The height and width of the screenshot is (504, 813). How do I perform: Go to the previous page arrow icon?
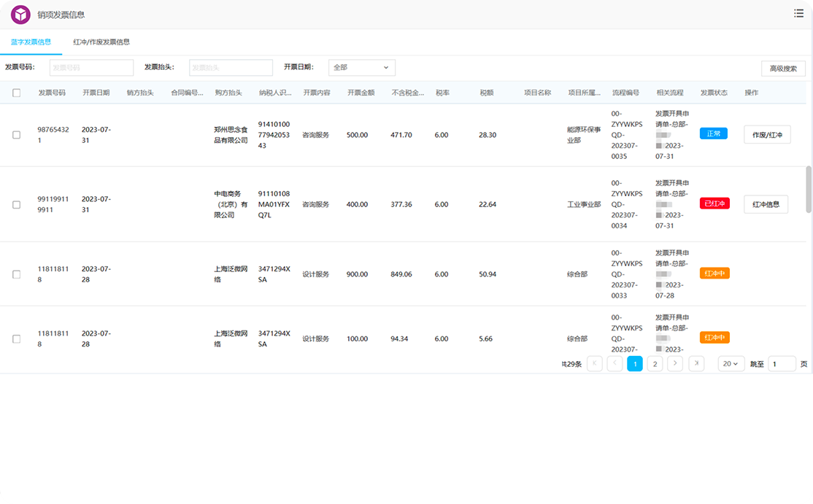tap(614, 363)
